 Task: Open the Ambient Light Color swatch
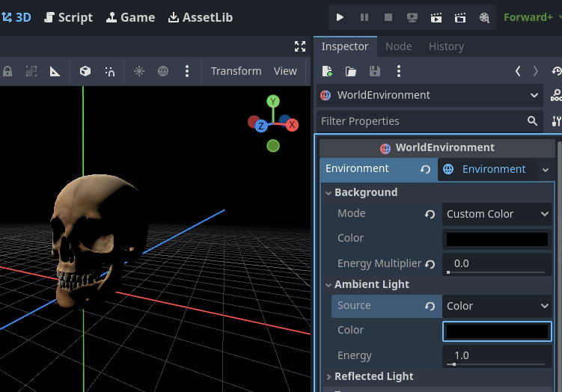tap(497, 331)
